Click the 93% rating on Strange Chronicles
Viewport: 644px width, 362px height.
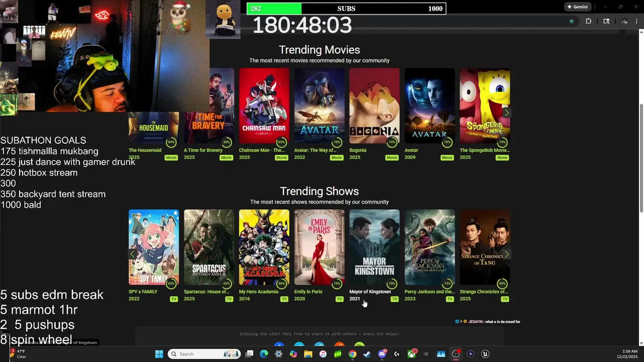click(502, 284)
